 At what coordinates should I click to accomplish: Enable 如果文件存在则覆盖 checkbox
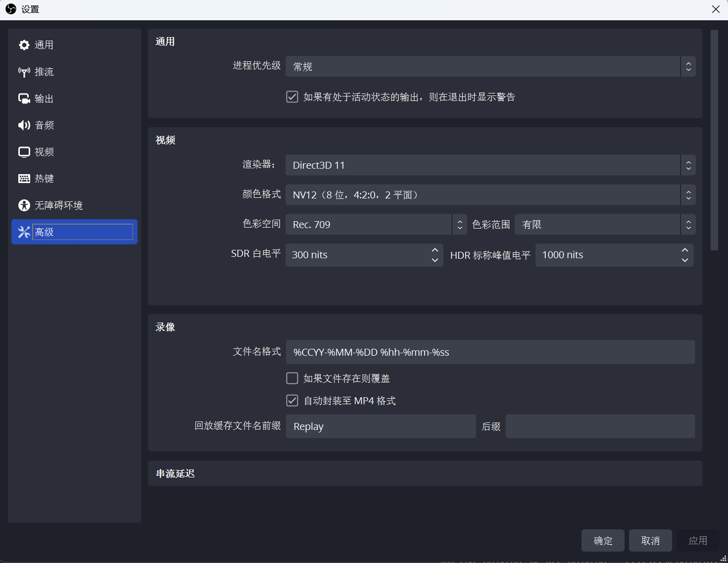(292, 378)
